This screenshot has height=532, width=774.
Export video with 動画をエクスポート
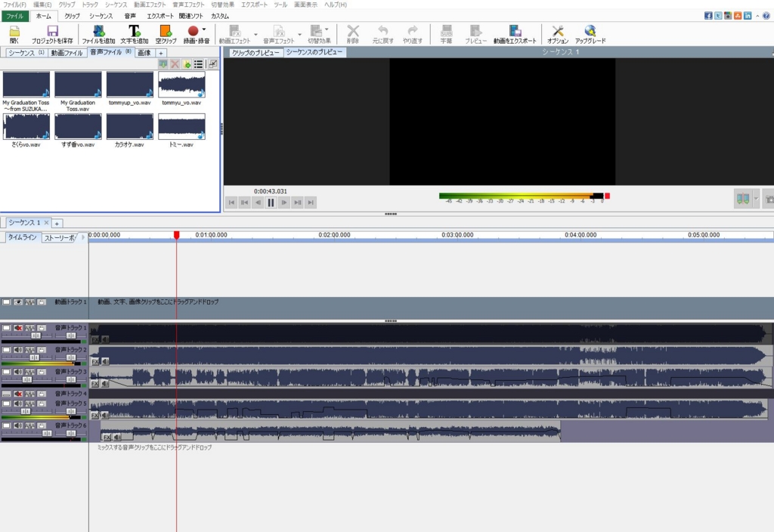pos(515,34)
